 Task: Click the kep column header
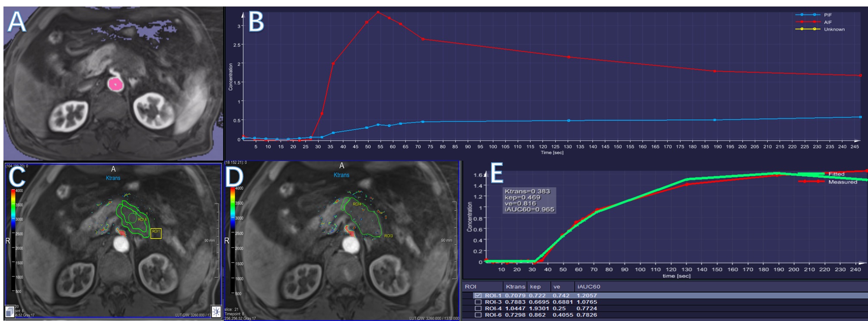(x=535, y=286)
